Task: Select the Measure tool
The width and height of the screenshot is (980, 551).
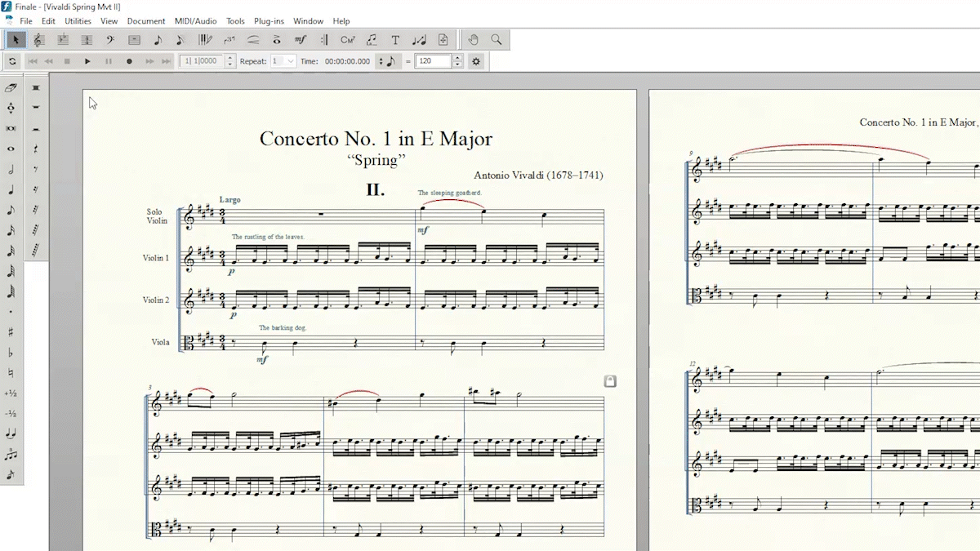Action: [x=134, y=39]
